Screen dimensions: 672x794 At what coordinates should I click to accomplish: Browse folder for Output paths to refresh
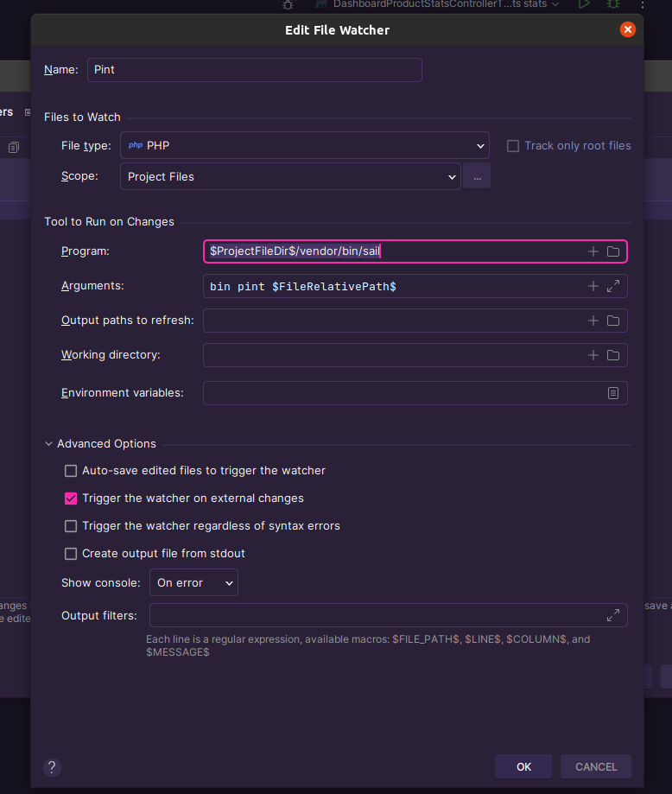(613, 321)
